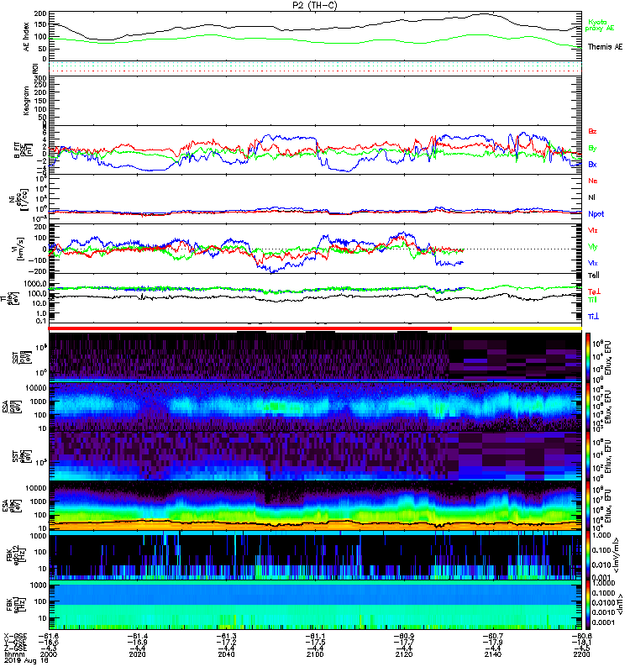Select the Themis AE legend label

coord(605,47)
